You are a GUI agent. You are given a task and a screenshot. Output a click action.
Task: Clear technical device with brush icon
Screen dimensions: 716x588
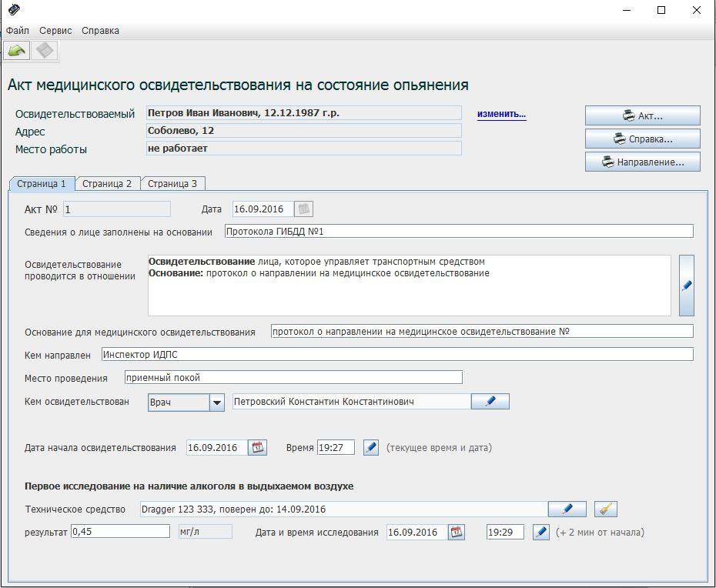tap(606, 509)
